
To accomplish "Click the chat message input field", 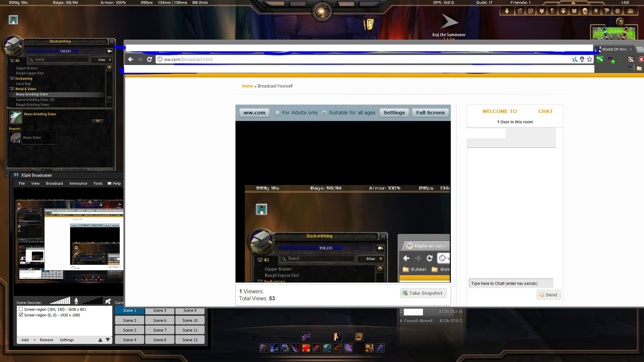I will [x=511, y=283].
